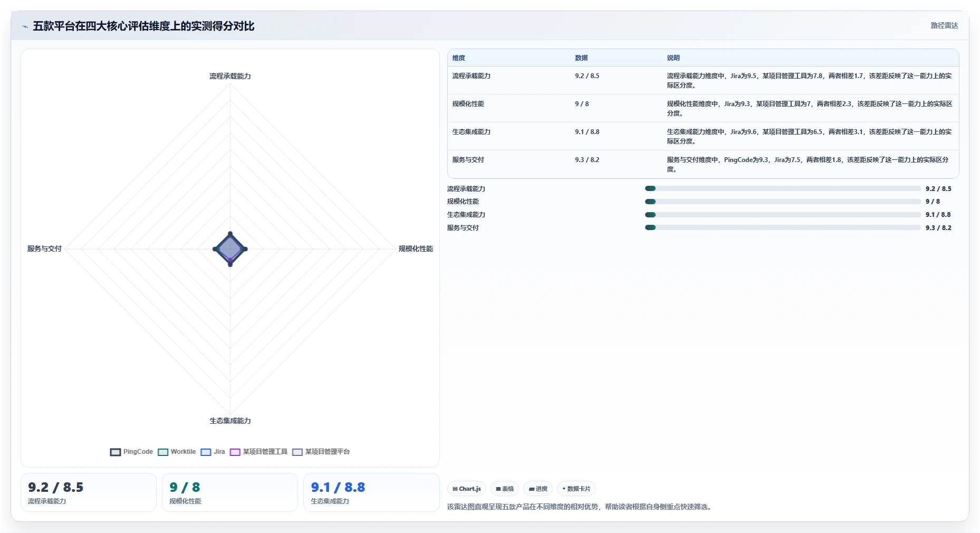Image resolution: width=980 pixels, height=533 pixels.
Task: Open the 9.2 / 8.5 流程承载能力 data card
Action: click(89, 492)
